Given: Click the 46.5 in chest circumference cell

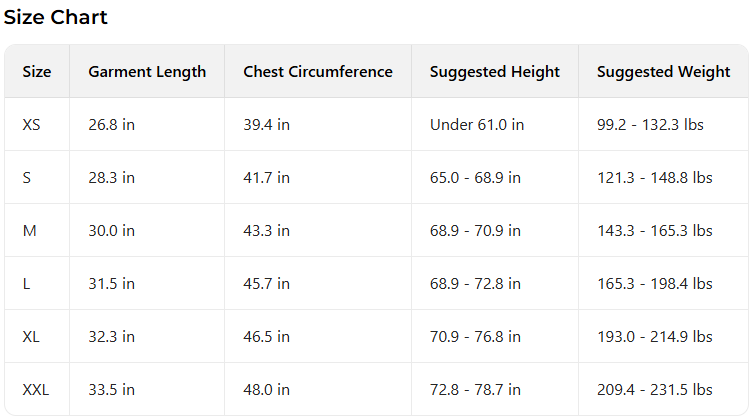Looking at the screenshot, I should click(266, 337).
